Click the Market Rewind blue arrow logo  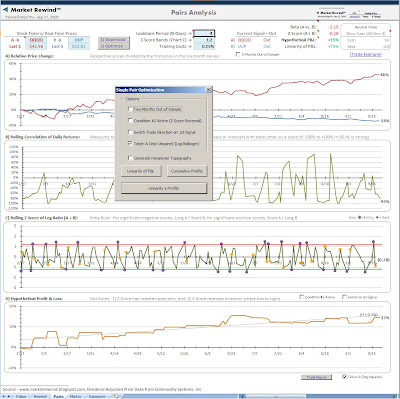[5, 10]
